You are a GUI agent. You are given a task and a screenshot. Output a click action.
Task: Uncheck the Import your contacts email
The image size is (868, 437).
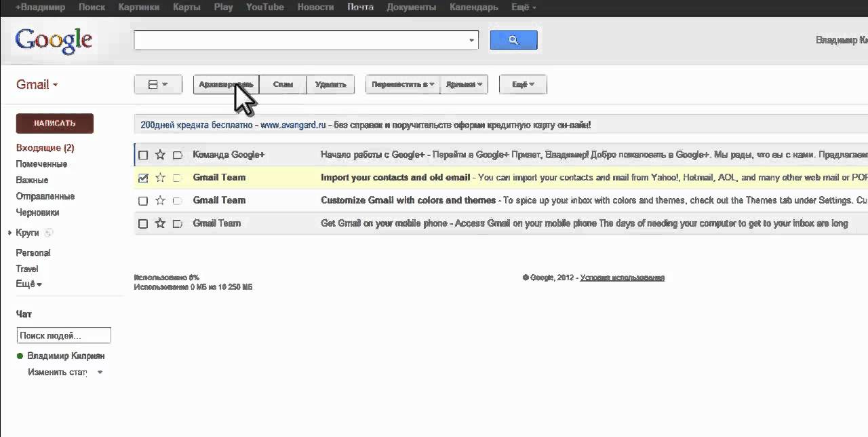click(143, 178)
